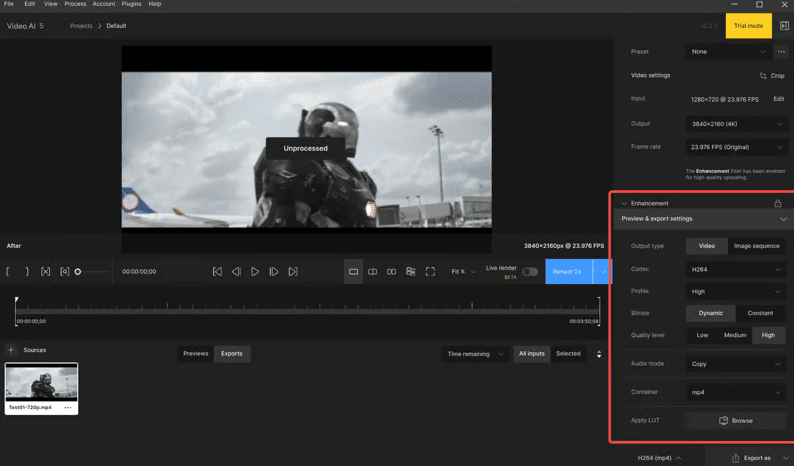Enter fullscreen preview mode
Viewport: 794px width, 466px height.
point(430,272)
